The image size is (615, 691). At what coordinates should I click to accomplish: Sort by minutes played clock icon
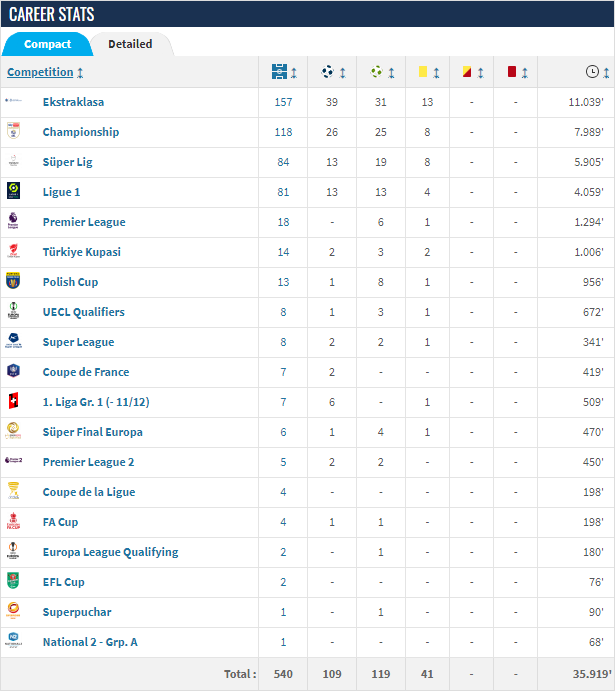pyautogui.click(x=592, y=71)
